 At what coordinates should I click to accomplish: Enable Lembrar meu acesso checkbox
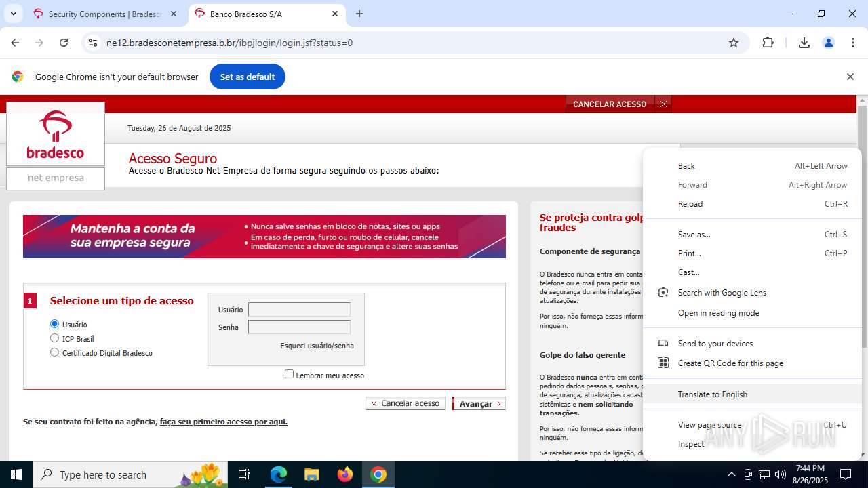(290, 374)
